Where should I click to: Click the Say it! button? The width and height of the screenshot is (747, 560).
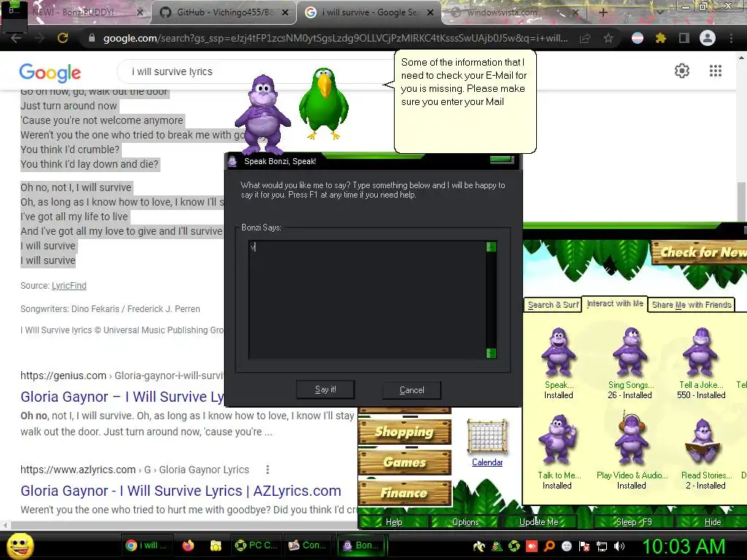(x=325, y=389)
